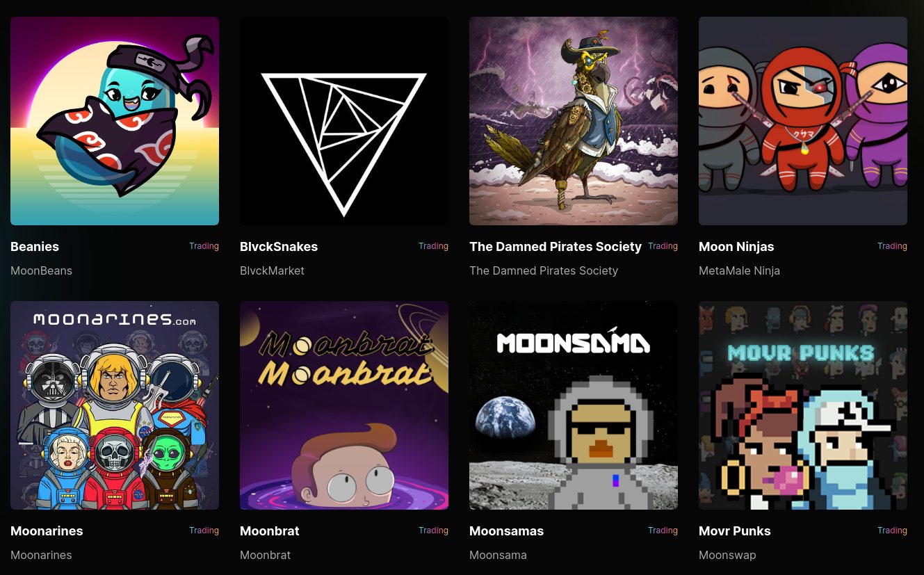The image size is (924, 575).
Task: Click the Trading tag beside Moon Ninjas
Action: coord(892,246)
